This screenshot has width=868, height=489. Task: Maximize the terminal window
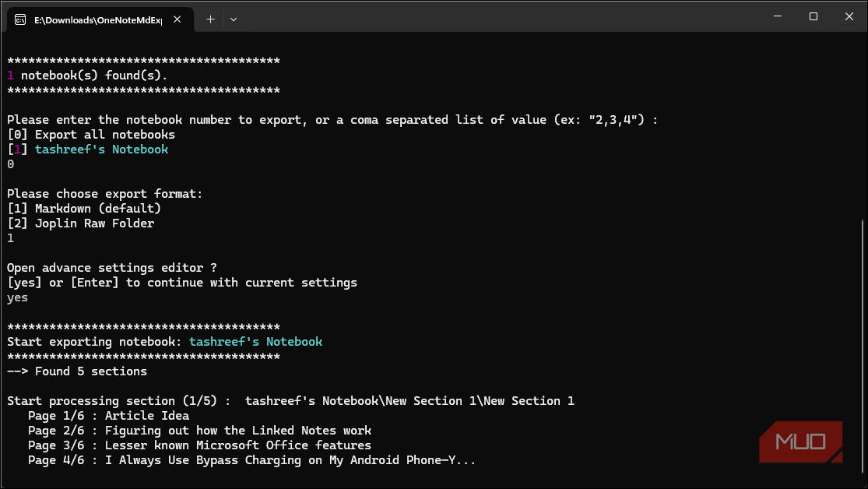click(814, 16)
